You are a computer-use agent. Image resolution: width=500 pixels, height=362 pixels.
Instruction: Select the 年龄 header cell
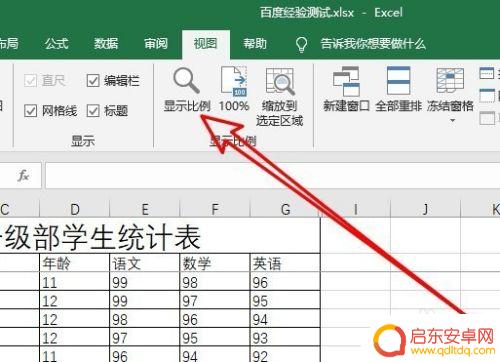(x=75, y=263)
